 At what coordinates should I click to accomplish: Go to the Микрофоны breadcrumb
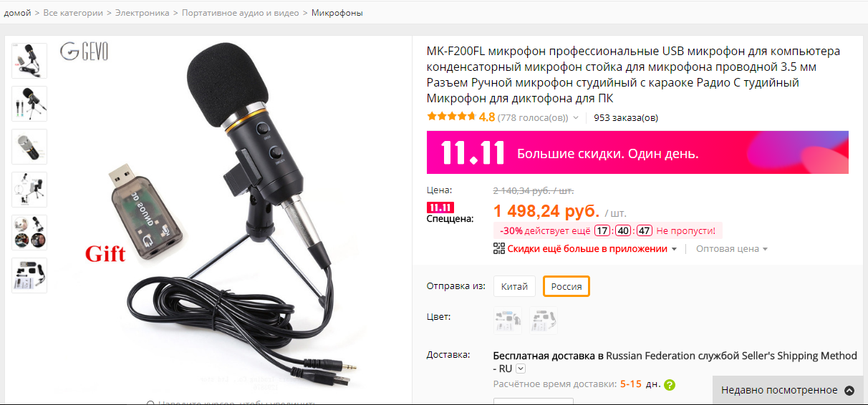click(337, 13)
